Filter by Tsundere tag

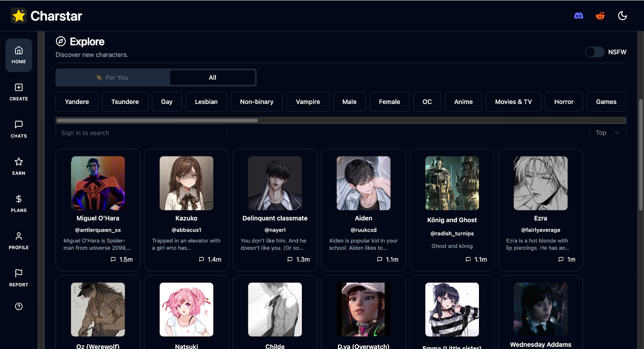pos(125,102)
